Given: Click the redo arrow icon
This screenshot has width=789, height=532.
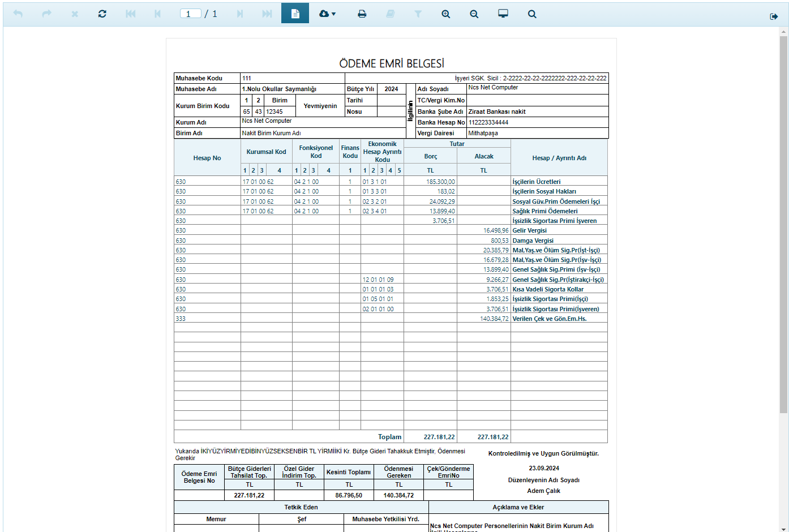Looking at the screenshot, I should [46, 14].
